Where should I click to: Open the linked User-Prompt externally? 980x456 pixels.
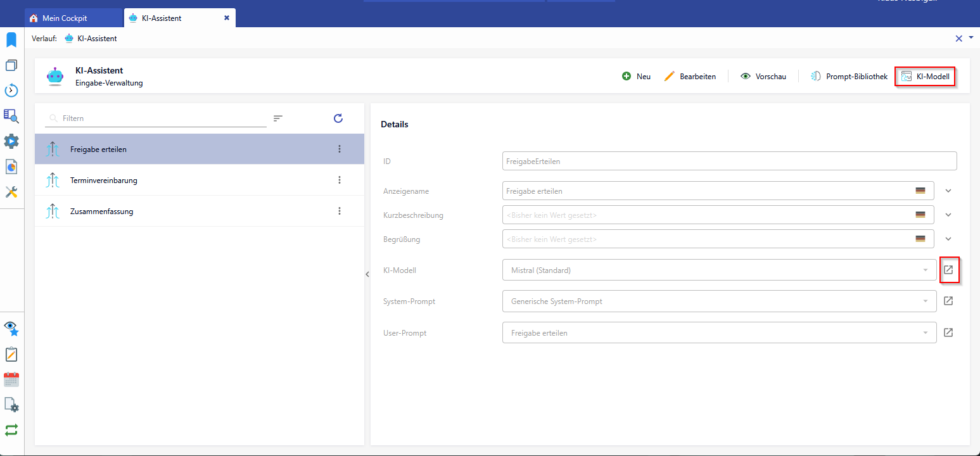tap(948, 332)
